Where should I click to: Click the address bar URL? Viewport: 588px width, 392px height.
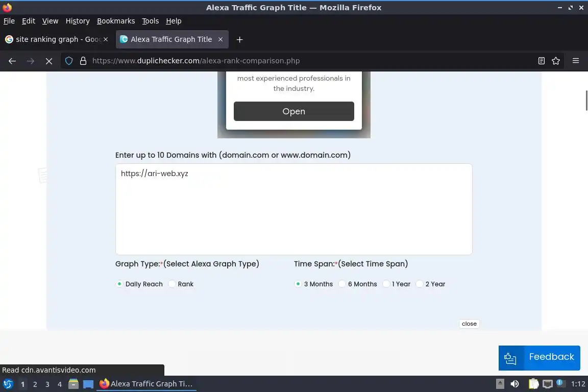coord(196,61)
